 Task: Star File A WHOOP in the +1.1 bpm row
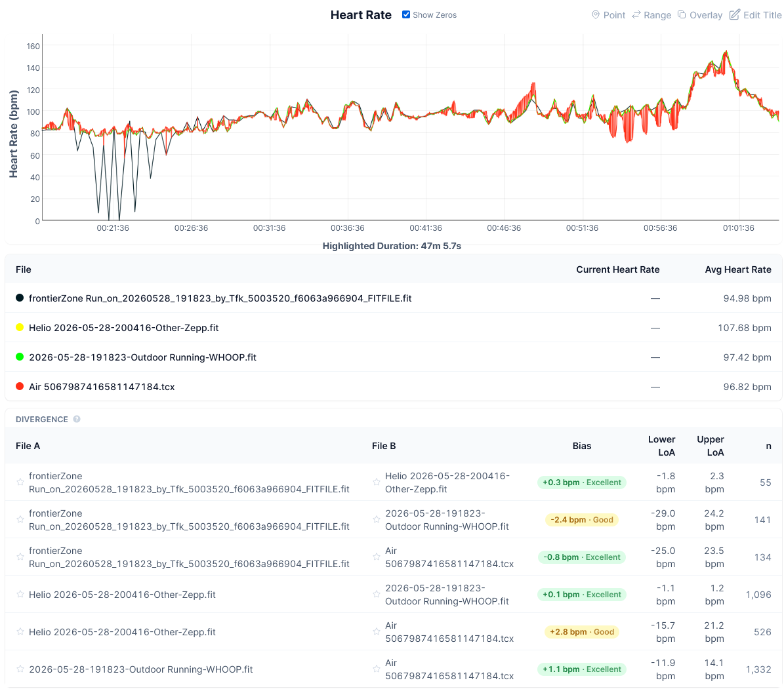[20, 669]
